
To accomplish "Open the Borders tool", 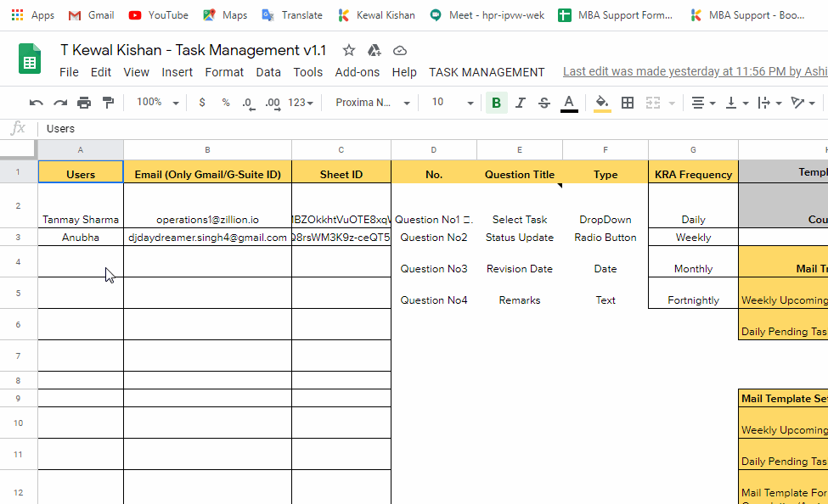I will click(x=628, y=103).
